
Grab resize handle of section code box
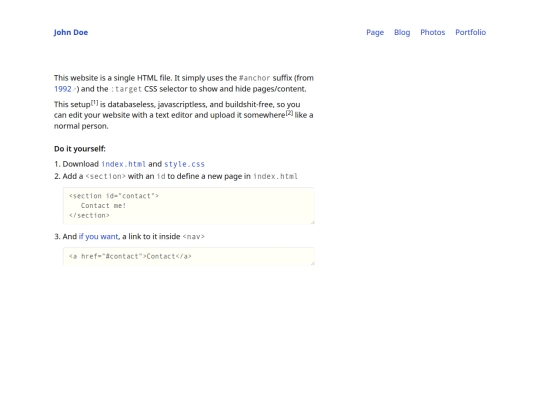pyautogui.click(x=312, y=222)
